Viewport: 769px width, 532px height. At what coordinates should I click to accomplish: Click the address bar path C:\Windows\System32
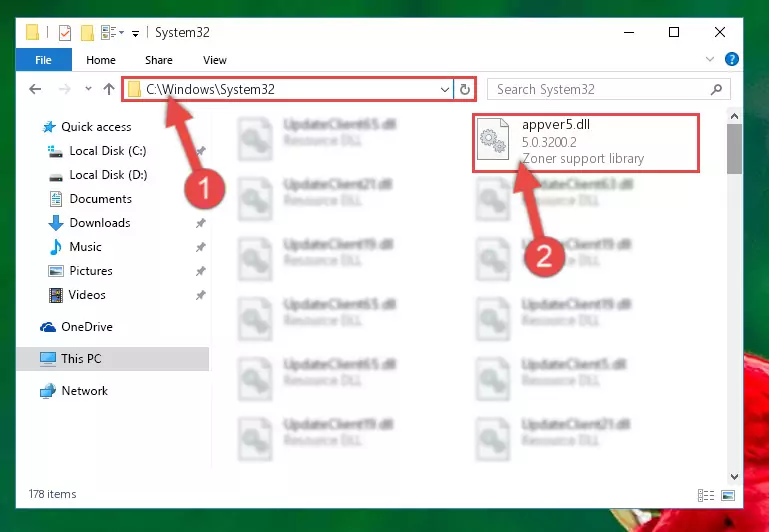click(x=210, y=89)
